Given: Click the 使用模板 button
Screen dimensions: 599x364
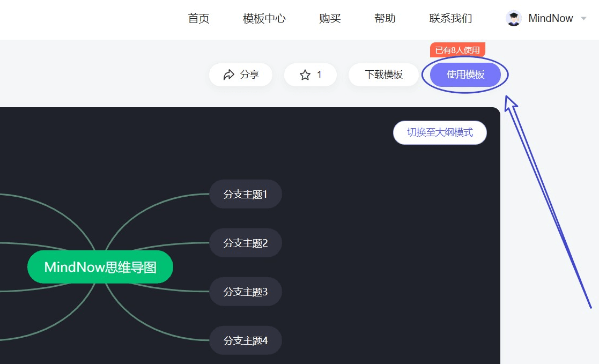Looking at the screenshot, I should click(x=465, y=75).
